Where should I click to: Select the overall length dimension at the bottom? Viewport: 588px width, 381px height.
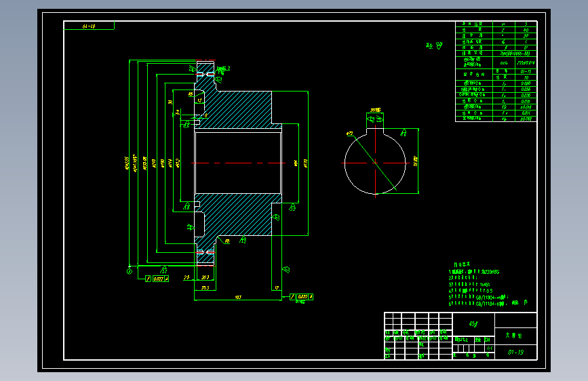(238, 298)
